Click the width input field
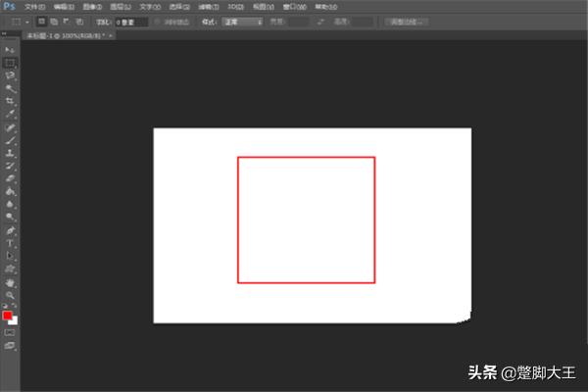The image size is (588, 392). [299, 23]
